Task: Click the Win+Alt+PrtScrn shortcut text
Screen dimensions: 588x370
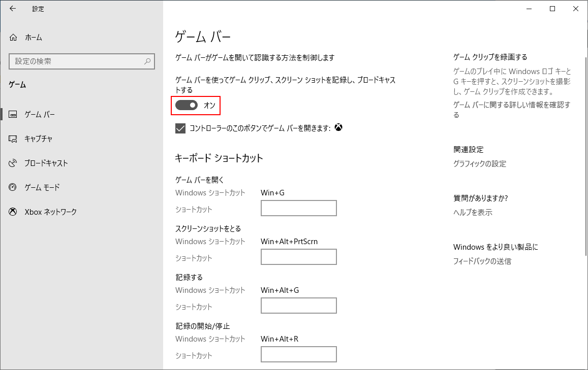Action: point(289,242)
